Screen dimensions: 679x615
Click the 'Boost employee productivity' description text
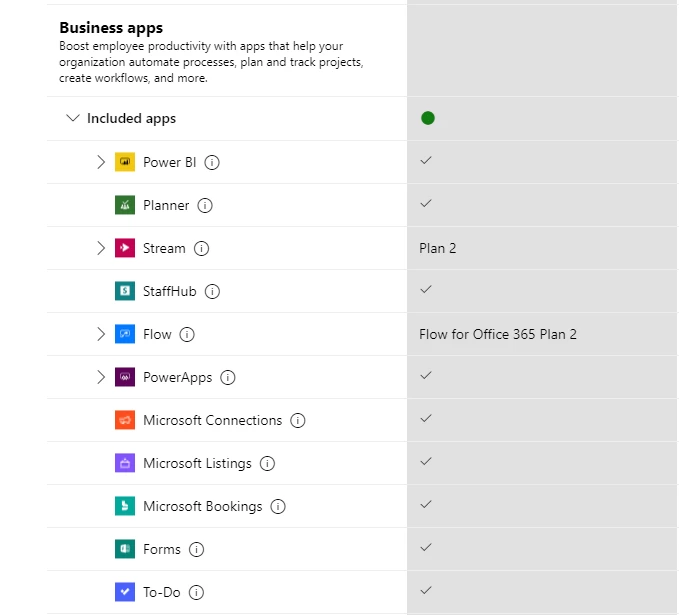tap(211, 62)
